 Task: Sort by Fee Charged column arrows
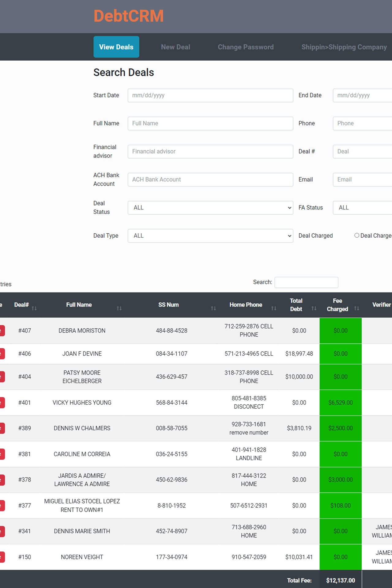point(356,308)
